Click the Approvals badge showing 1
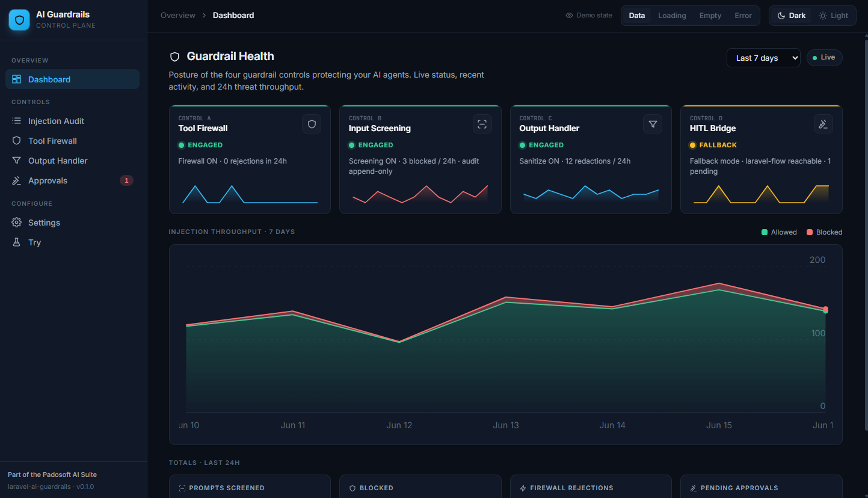The height and width of the screenshot is (498, 868). tap(126, 180)
